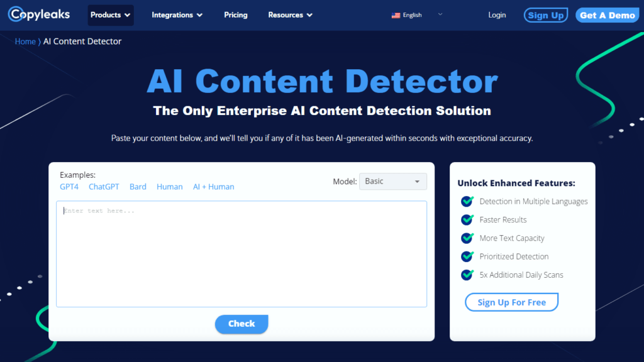Click Sign Up For Free
This screenshot has height=362, width=644.
(511, 302)
